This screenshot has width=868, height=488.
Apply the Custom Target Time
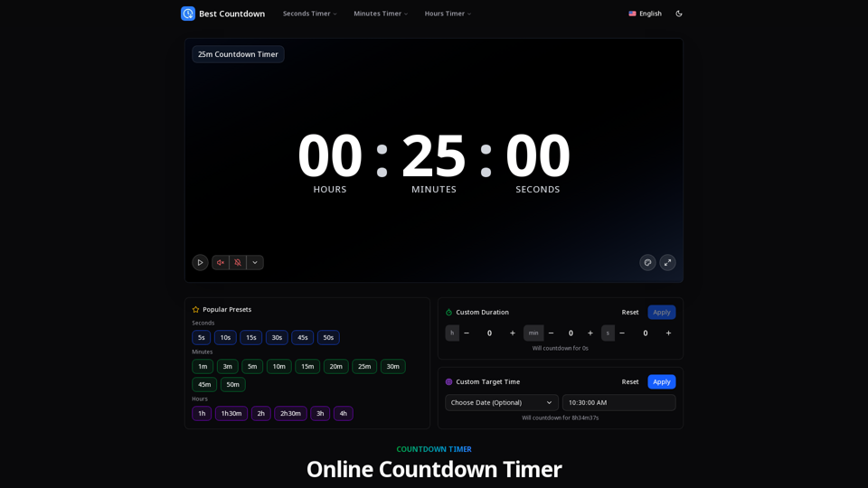(662, 381)
